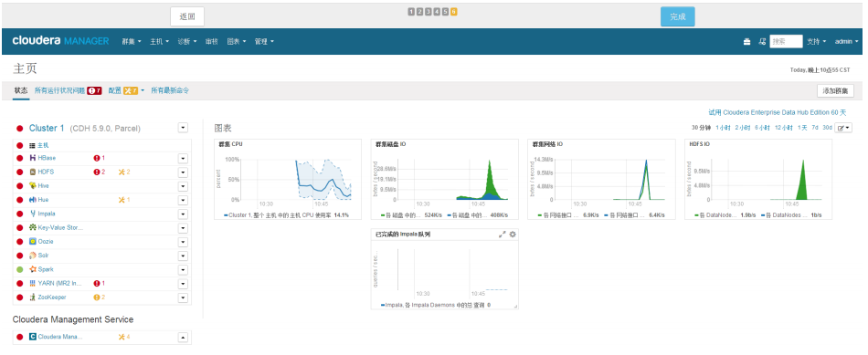This screenshot has height=355, width=868.
Task: Open the 配置 tab
Action: tap(126, 90)
